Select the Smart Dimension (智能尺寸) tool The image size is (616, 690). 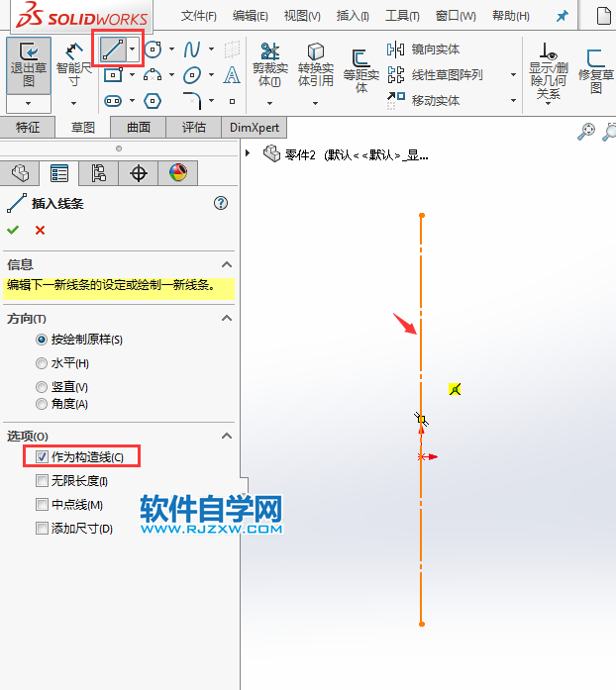coord(73,65)
